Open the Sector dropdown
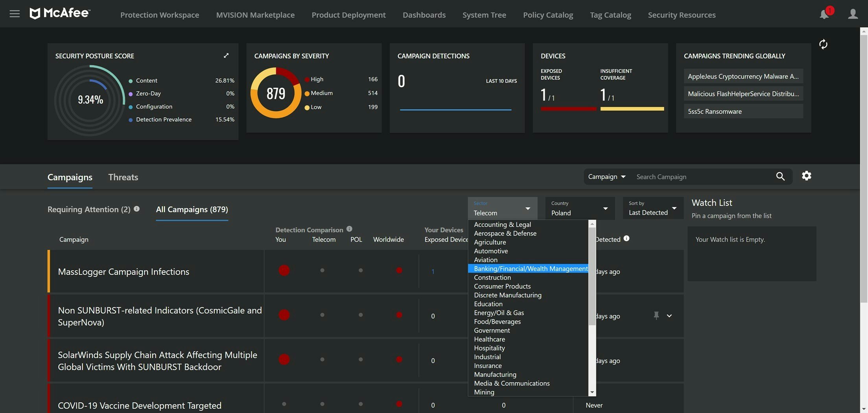The height and width of the screenshot is (413, 868). 502,208
